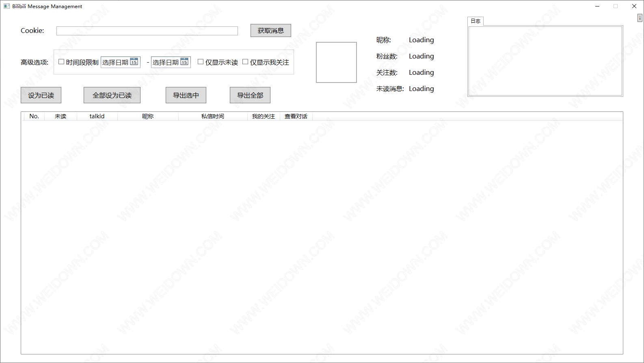644x363 pixels.
Task: Sort by the 未读 column header
Action: coord(61,116)
